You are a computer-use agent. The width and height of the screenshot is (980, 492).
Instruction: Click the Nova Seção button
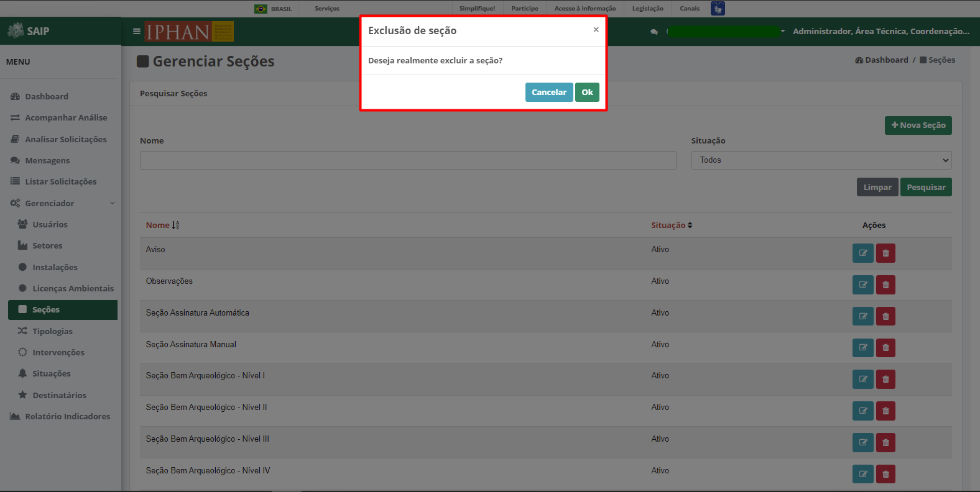click(x=918, y=125)
